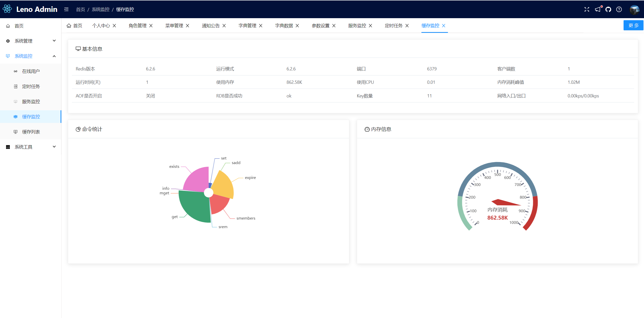Screen dimensions: 644x318
Task: Open 在线用户 in the sidebar
Action: point(31,71)
